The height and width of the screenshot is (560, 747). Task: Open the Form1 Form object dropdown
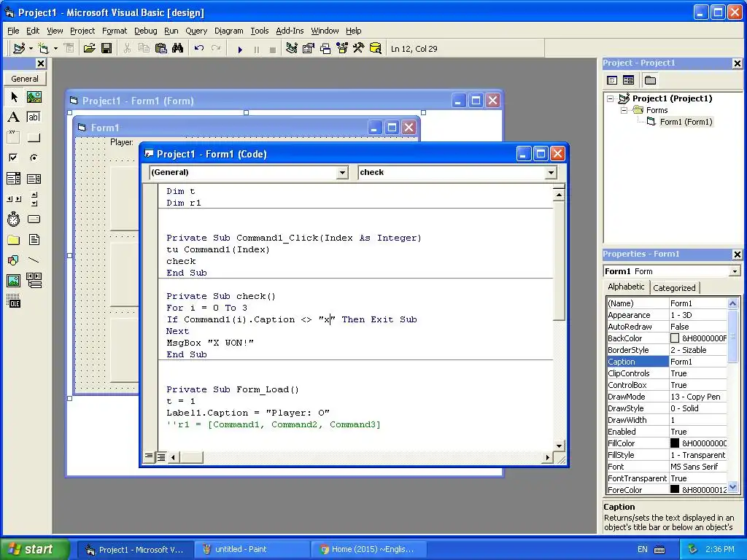click(735, 271)
